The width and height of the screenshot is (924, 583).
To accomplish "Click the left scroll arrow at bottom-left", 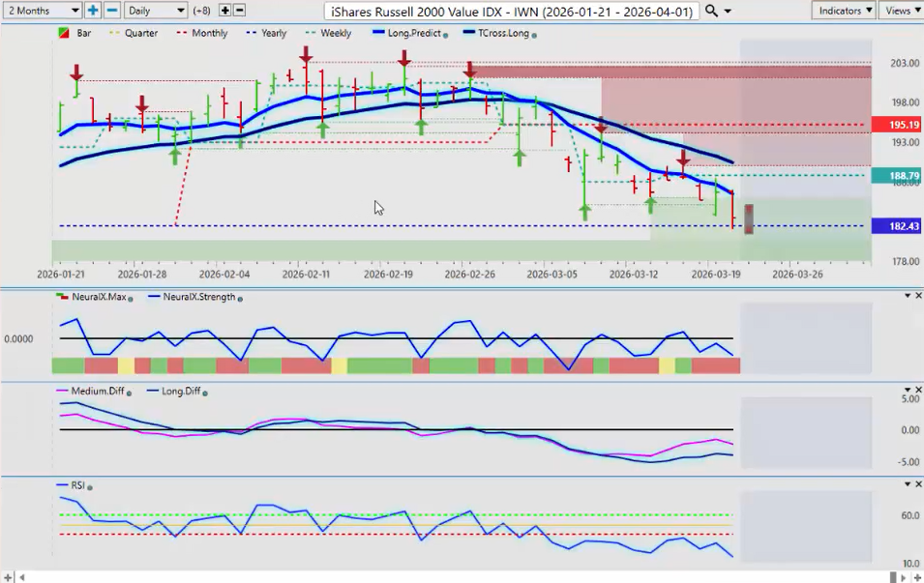I will (22, 578).
